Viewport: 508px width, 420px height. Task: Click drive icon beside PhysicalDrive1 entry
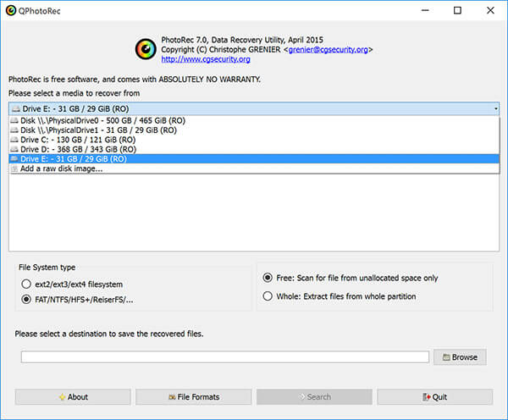tap(14, 130)
